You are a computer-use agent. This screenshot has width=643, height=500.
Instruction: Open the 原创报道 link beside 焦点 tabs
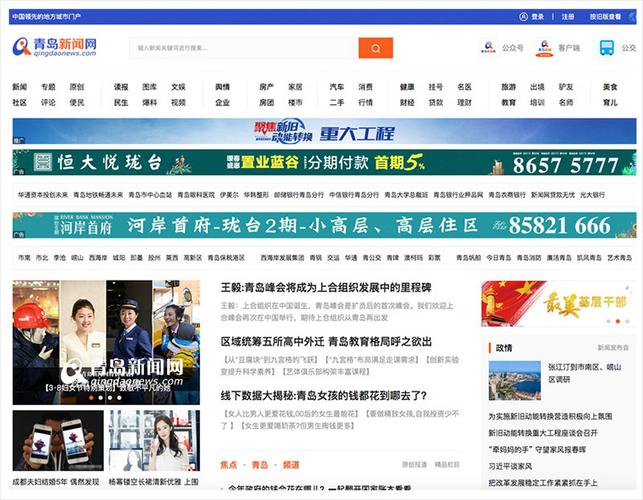[x=414, y=465]
